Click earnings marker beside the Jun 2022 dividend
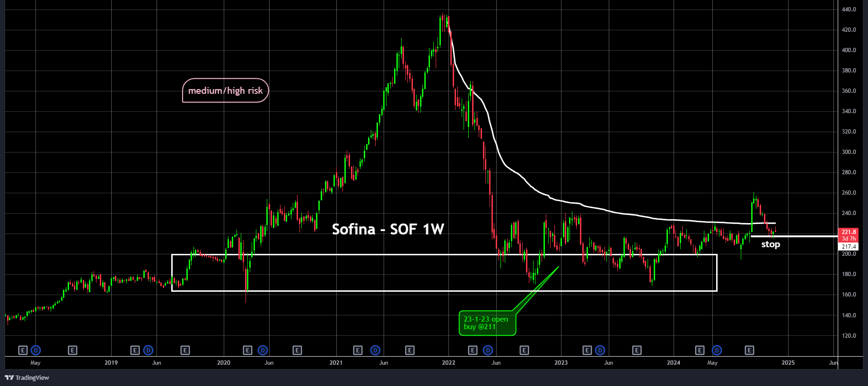 (x=473, y=350)
